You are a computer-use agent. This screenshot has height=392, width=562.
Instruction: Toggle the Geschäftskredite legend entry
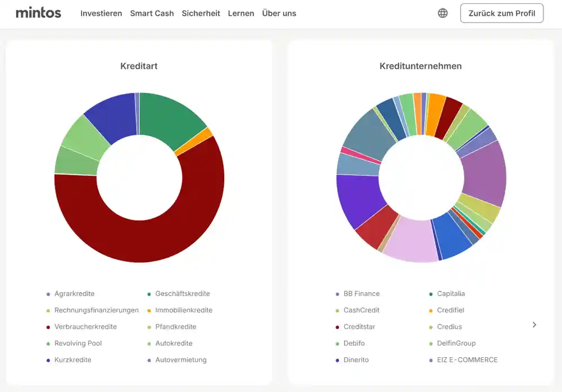tap(179, 294)
